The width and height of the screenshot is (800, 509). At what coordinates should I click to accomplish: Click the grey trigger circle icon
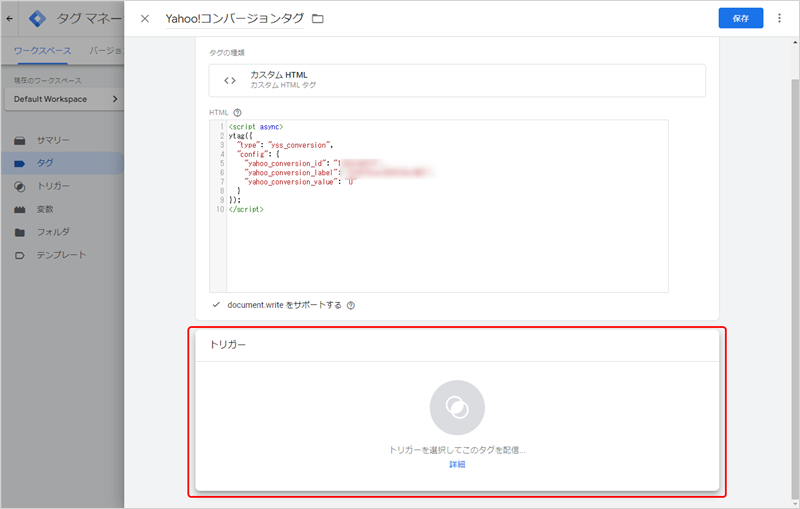coord(457,408)
